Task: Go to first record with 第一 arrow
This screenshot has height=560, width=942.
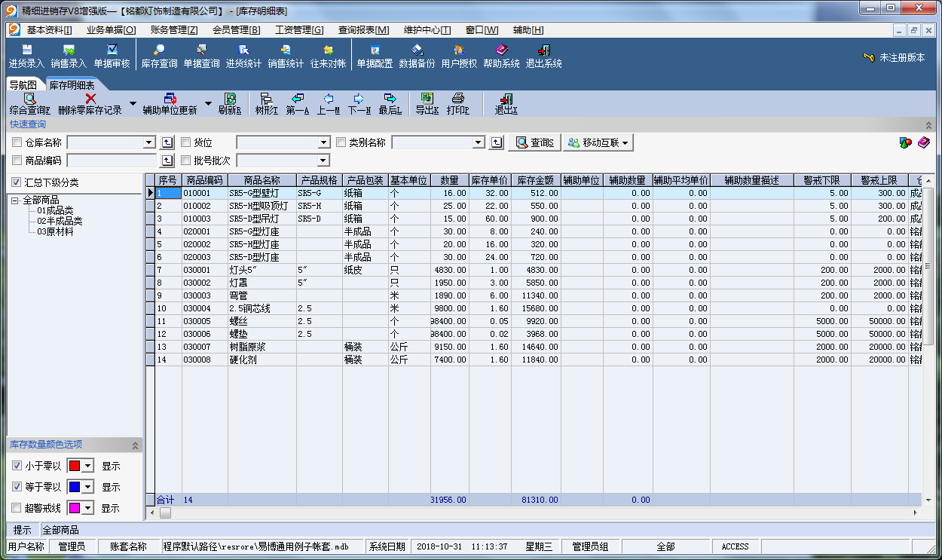Action: coord(298,104)
